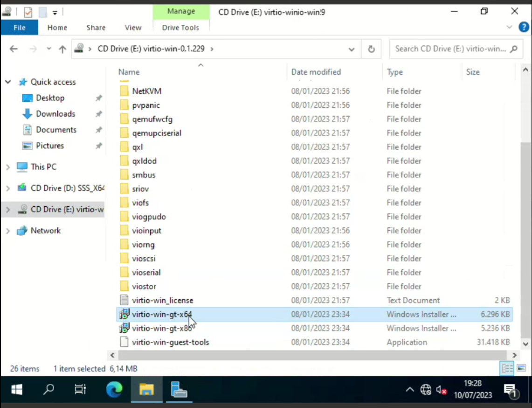Open the address bar history dropdown
This screenshot has height=408, width=532.
(352, 49)
